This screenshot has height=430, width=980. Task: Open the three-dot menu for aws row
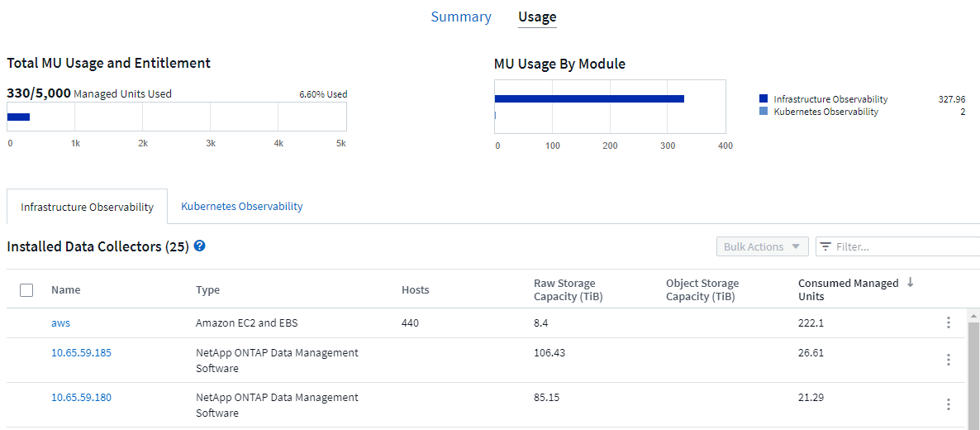point(948,322)
